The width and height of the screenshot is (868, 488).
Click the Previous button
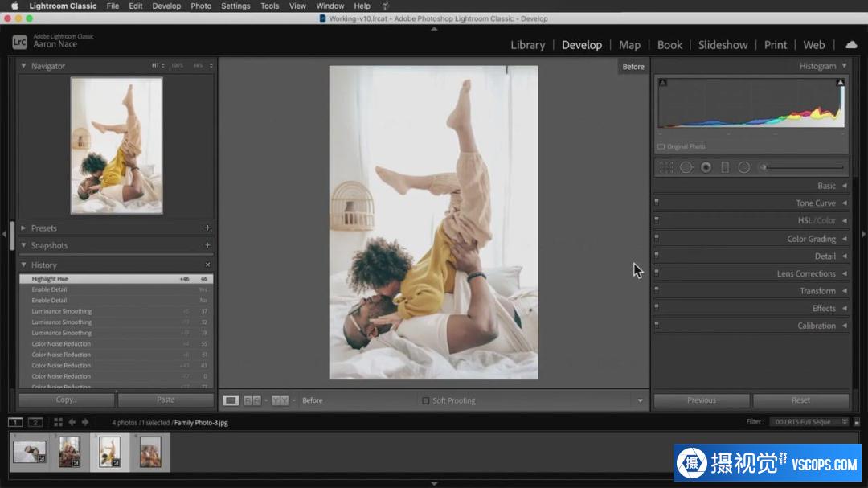tap(702, 400)
